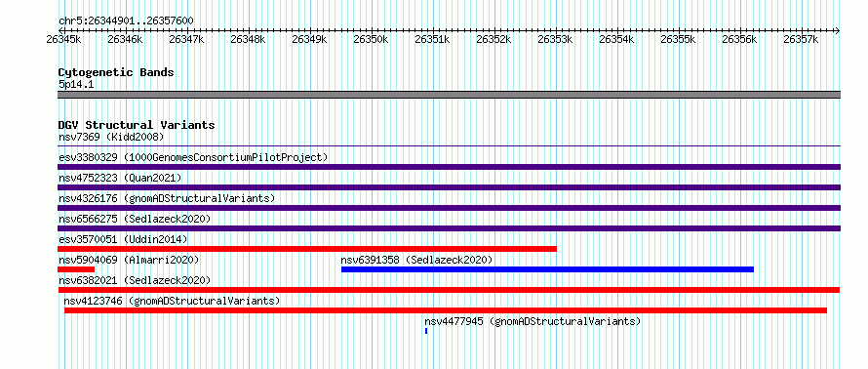Open variant nsv4326176 gnomAD label

point(167,198)
